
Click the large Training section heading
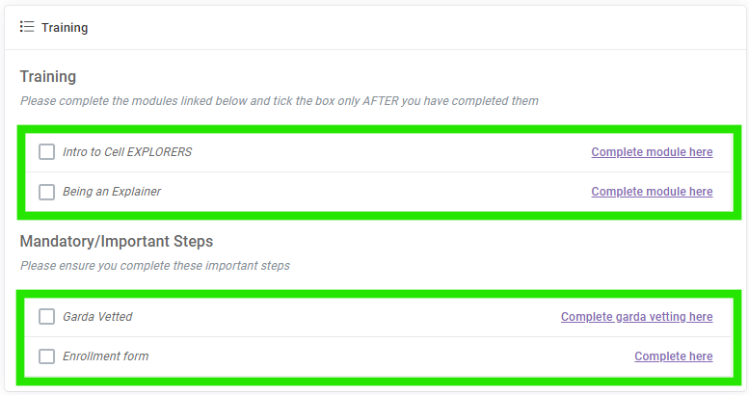pos(48,76)
